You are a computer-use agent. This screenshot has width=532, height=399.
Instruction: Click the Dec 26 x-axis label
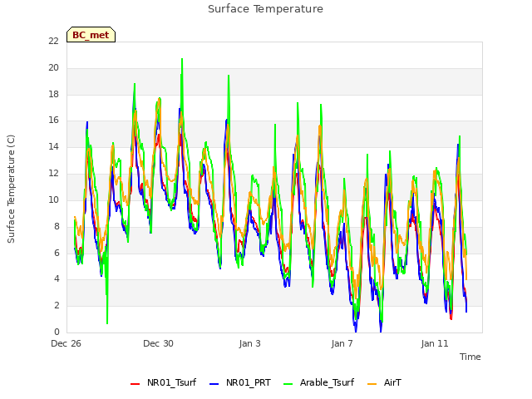(x=66, y=343)
